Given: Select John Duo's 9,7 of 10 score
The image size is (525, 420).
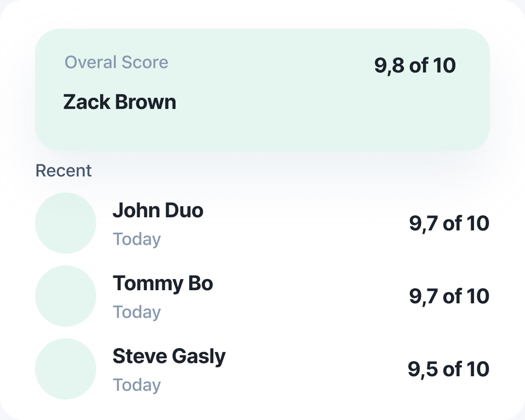Looking at the screenshot, I should point(449,224).
